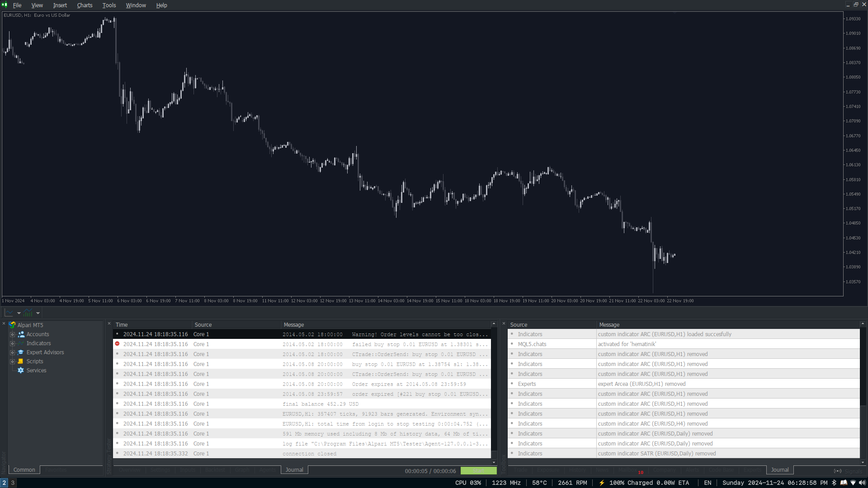
Task: Select 'ARC (EURUSD,H1) loaded succesfully' row
Action: pos(684,334)
